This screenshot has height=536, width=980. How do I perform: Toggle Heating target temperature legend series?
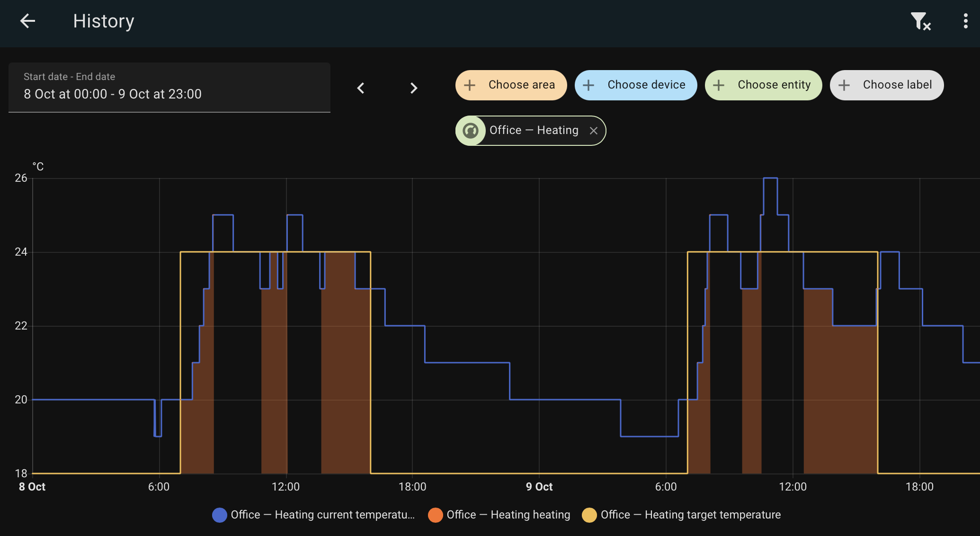pyautogui.click(x=690, y=515)
